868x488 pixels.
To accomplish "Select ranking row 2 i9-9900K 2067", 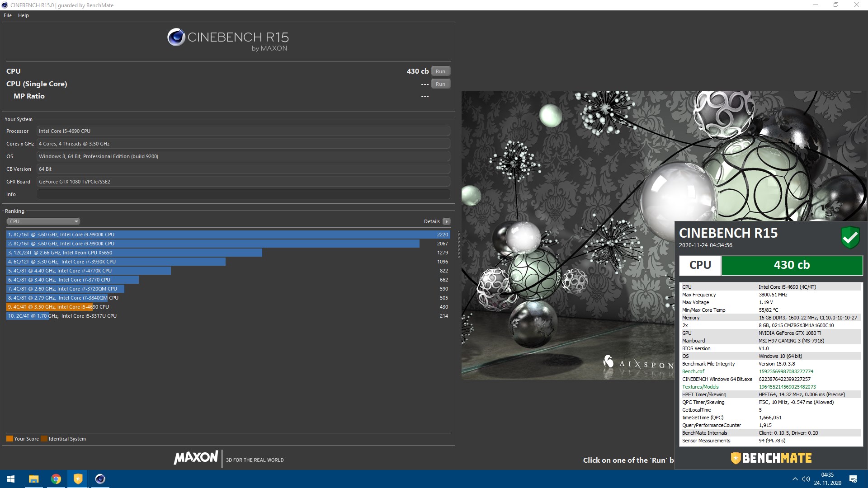I will click(228, 244).
